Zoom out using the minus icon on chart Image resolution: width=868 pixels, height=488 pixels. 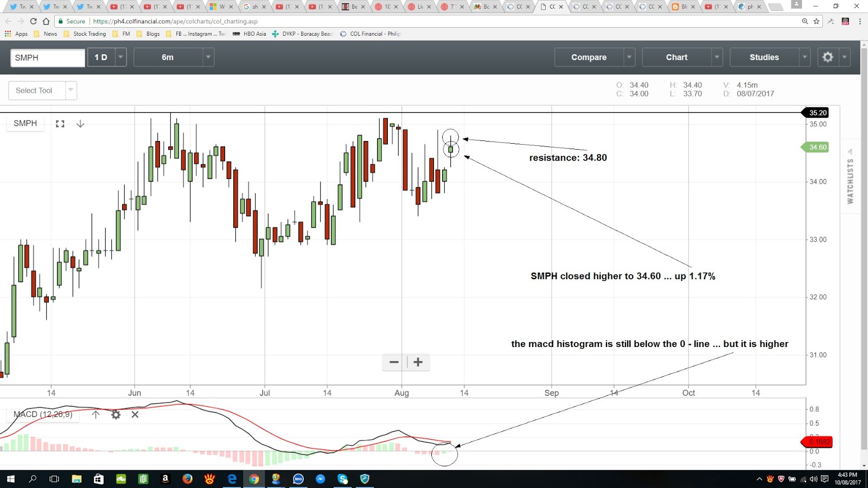tap(394, 362)
